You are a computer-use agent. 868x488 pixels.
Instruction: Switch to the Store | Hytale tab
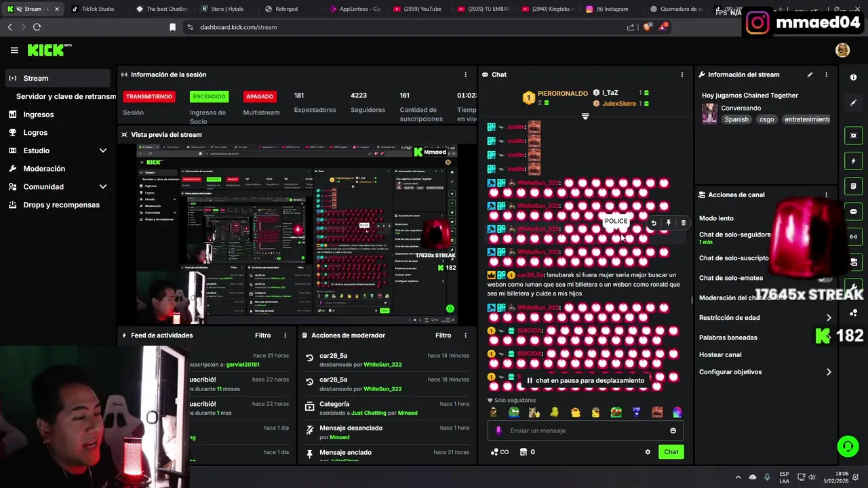(x=226, y=9)
